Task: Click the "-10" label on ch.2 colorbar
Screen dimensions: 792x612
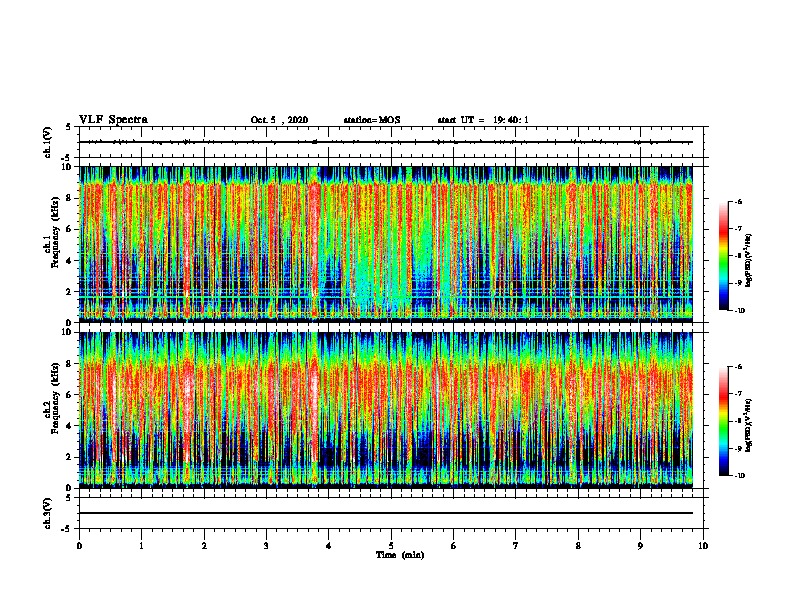Action: point(739,476)
